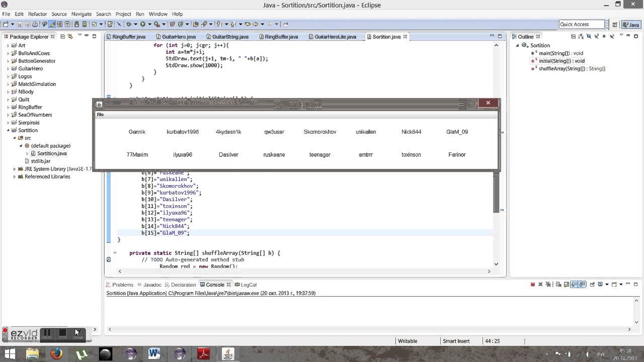Screen dimensions: 644x362
Task: Click the ezvid Pause button
Action: [x=47, y=334]
